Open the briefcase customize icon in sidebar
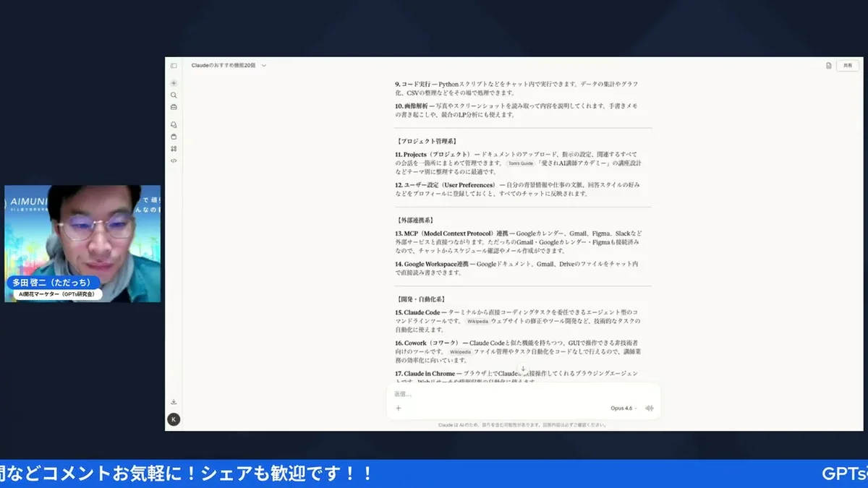Viewport: 868px width, 488px height. [174, 107]
